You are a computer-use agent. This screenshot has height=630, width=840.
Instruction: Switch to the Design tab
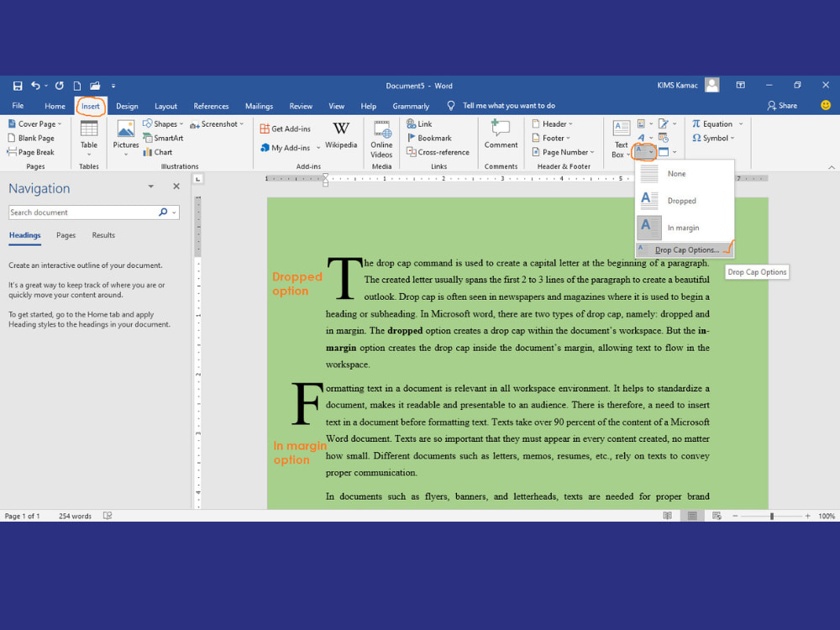pyautogui.click(x=127, y=106)
